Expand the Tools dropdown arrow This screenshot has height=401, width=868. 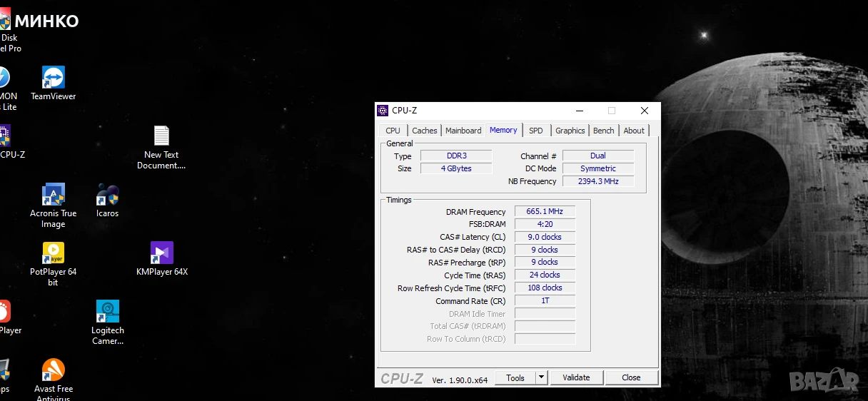click(x=541, y=378)
